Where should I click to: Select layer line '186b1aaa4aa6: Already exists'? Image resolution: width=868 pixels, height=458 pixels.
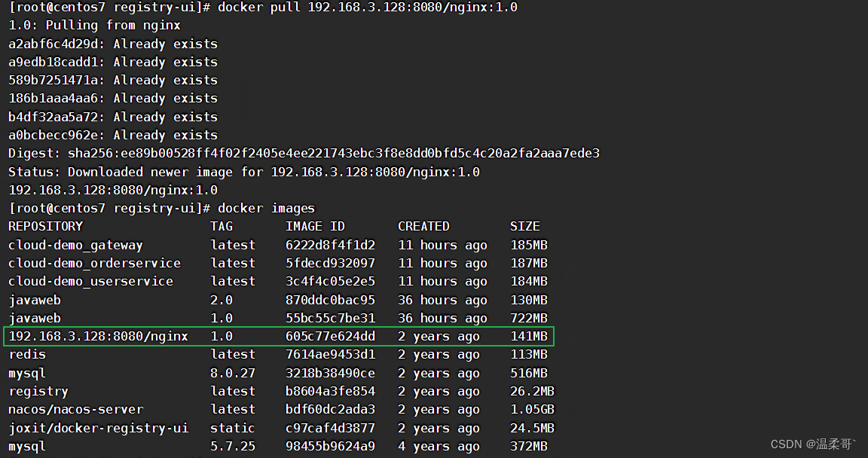pyautogui.click(x=113, y=99)
